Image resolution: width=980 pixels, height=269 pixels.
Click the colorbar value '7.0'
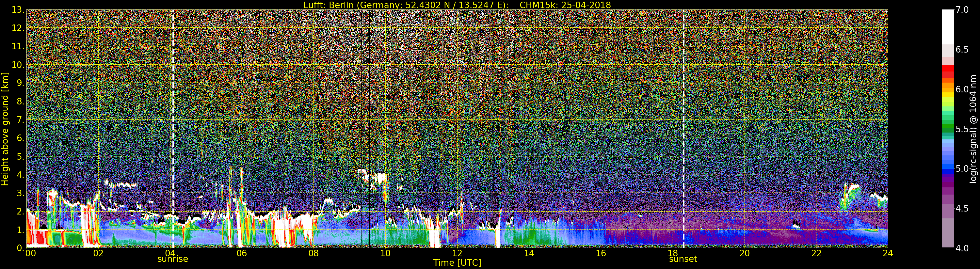[x=962, y=10]
